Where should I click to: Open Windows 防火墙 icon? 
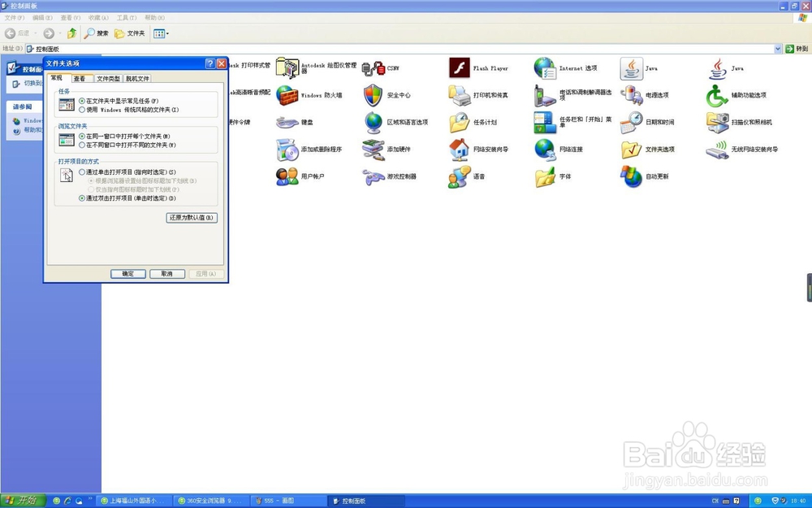point(287,95)
